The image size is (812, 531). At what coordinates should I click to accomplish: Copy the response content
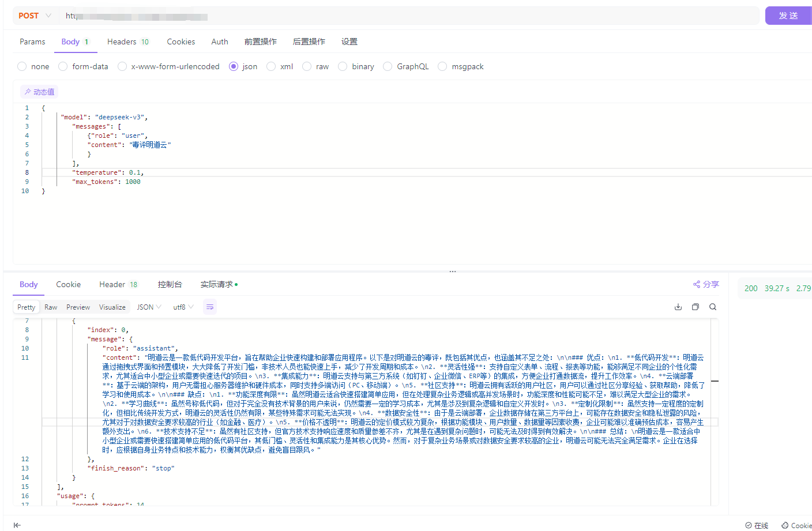pos(696,307)
